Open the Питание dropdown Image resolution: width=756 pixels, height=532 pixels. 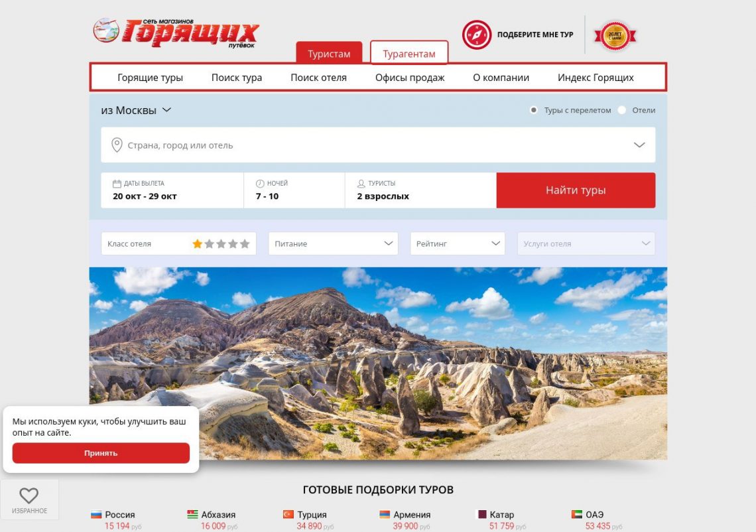point(333,243)
